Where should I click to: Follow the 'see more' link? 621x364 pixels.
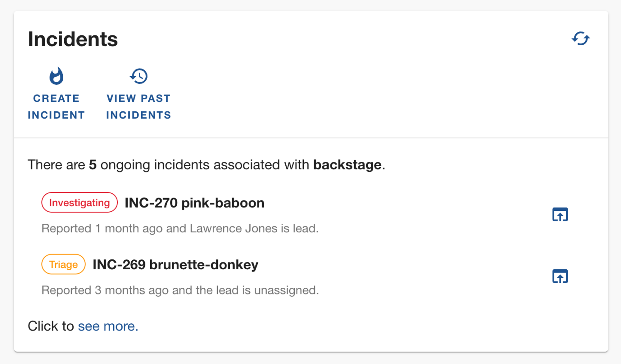[108, 326]
